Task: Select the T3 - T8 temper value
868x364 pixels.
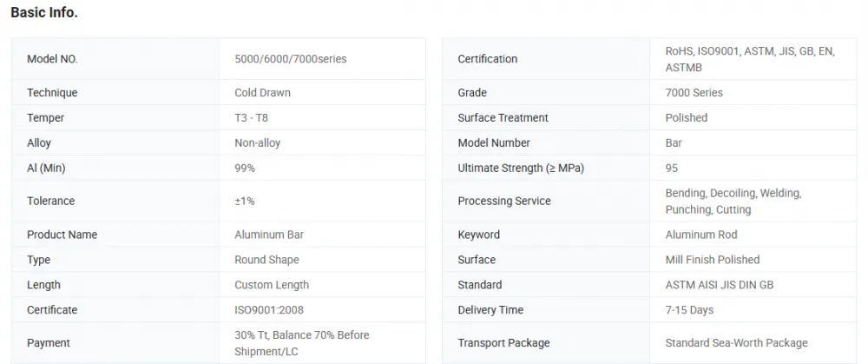Action: click(x=252, y=117)
